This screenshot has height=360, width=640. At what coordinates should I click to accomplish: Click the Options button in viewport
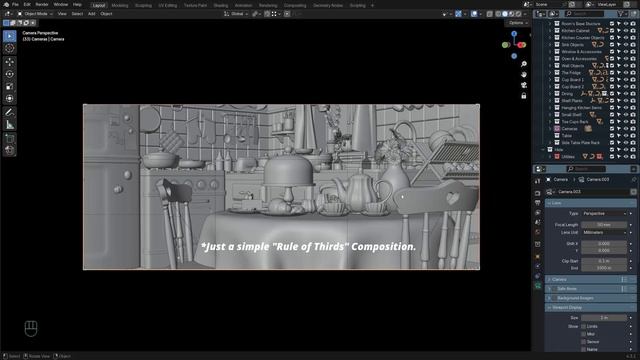click(x=518, y=23)
